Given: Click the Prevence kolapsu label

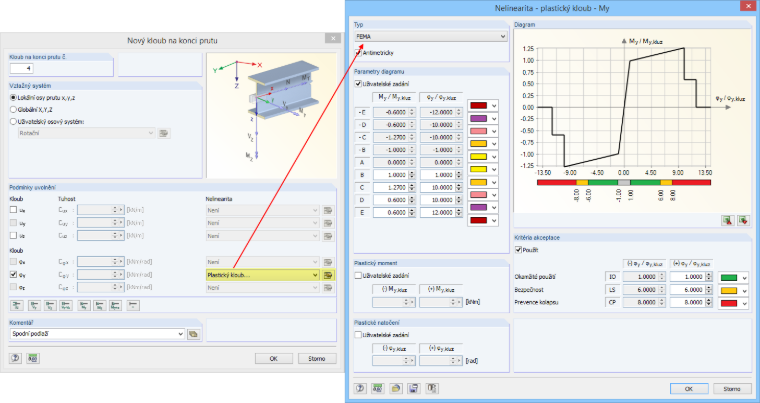Looking at the screenshot, I should point(536,302).
